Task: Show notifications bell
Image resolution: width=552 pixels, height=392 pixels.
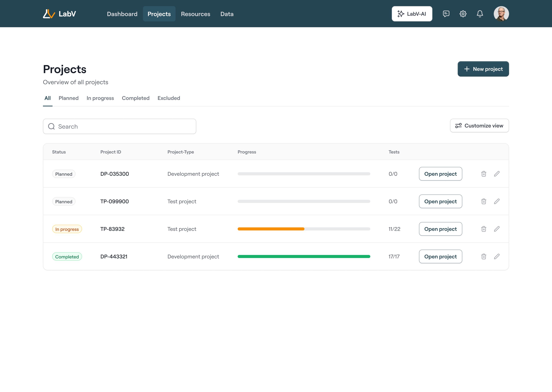Action: click(480, 14)
